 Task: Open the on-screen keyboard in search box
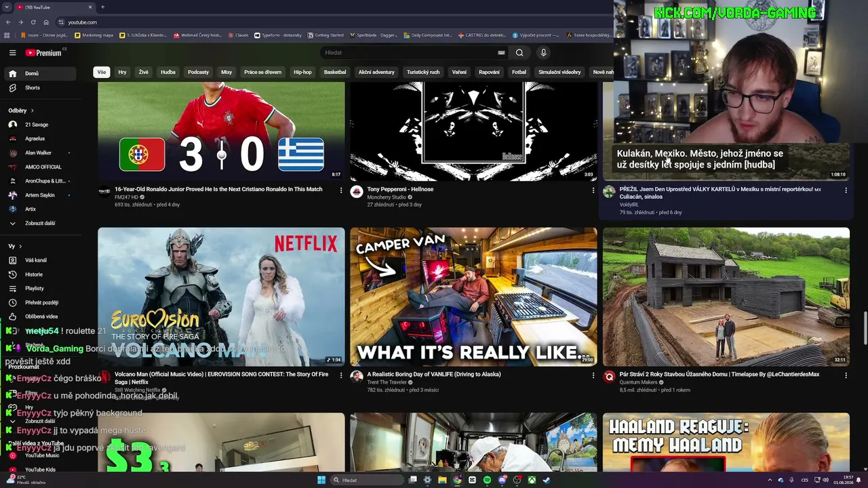click(x=501, y=53)
